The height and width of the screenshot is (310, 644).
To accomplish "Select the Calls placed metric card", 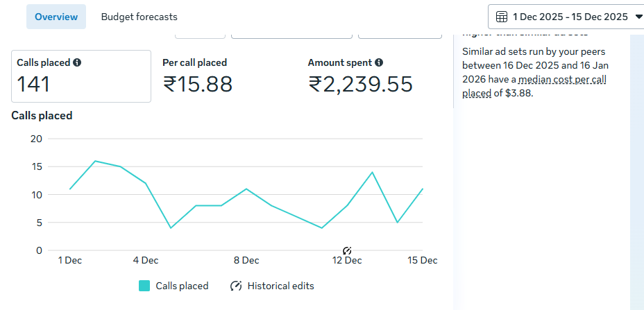I will tap(81, 76).
